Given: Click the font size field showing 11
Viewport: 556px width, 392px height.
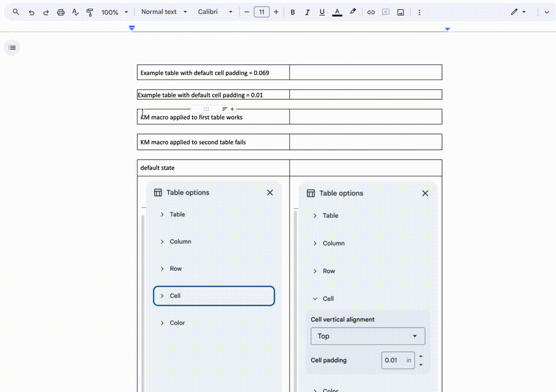Looking at the screenshot, I should click(262, 12).
